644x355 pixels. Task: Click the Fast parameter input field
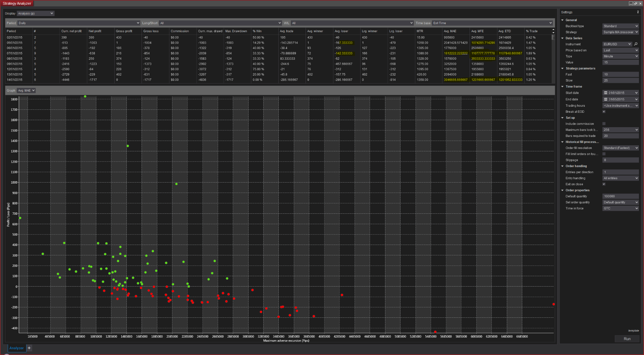pos(621,74)
